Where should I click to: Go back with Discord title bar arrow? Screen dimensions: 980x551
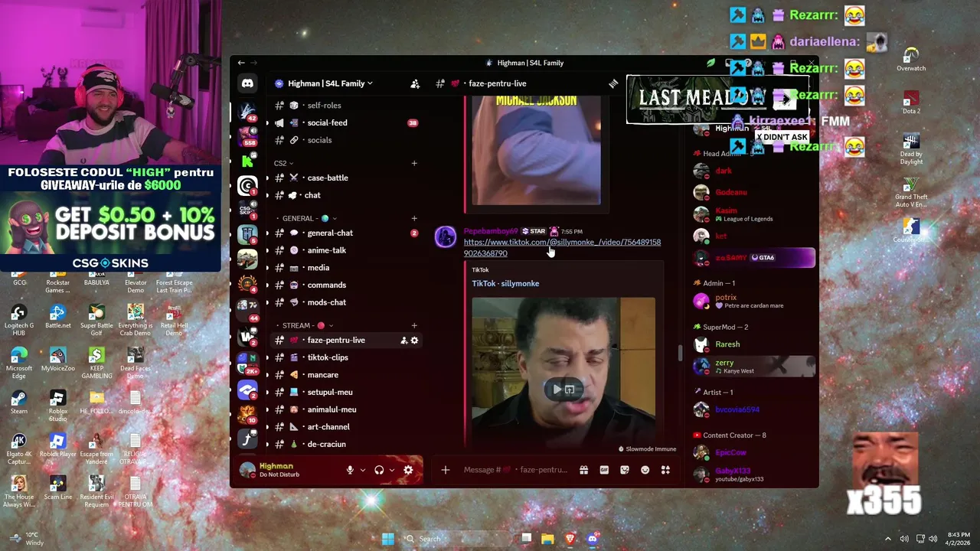coord(241,63)
